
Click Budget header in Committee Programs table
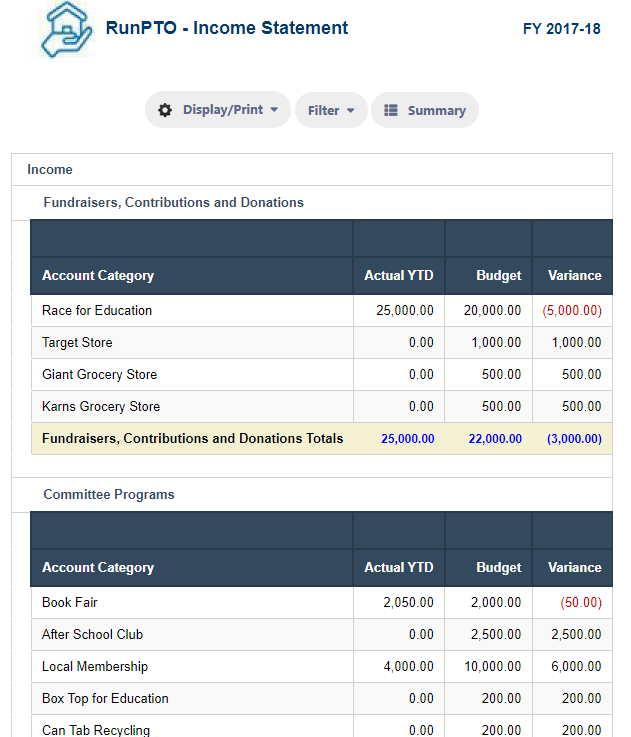pos(498,567)
